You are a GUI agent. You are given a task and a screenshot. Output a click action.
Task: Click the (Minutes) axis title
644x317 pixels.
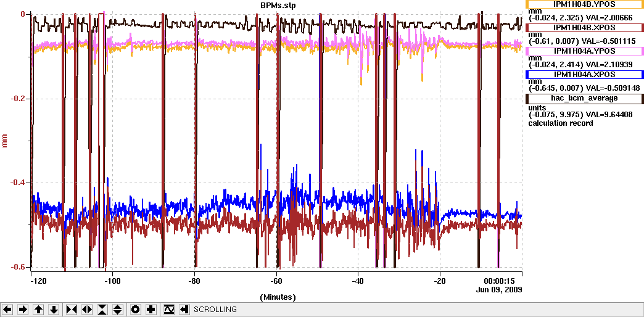pos(277,297)
